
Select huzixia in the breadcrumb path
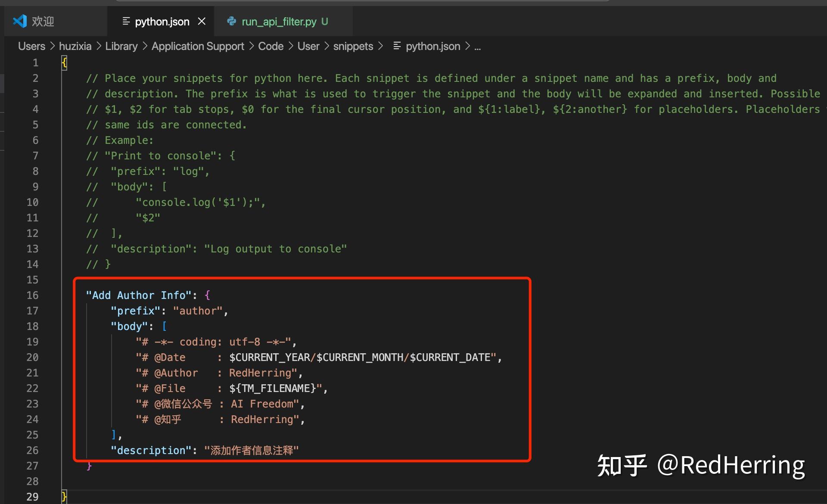point(75,46)
